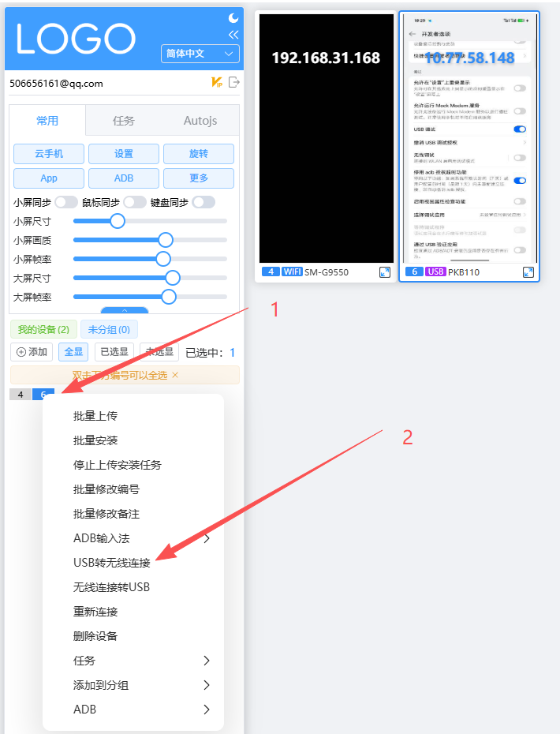Dismiss the orange tip with X
Viewport: 560px width, 734px height.
coord(175,375)
